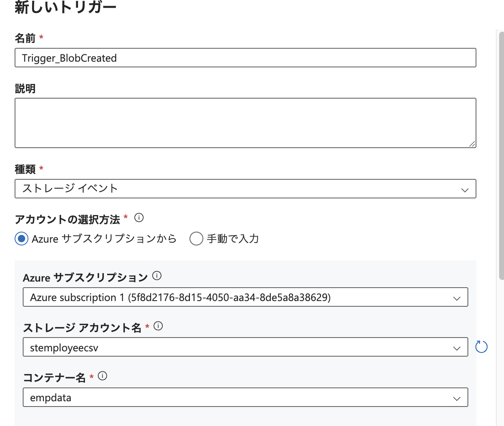Click the info icon next to ストレージ アカウント名
The height and width of the screenshot is (426, 504).
click(159, 325)
